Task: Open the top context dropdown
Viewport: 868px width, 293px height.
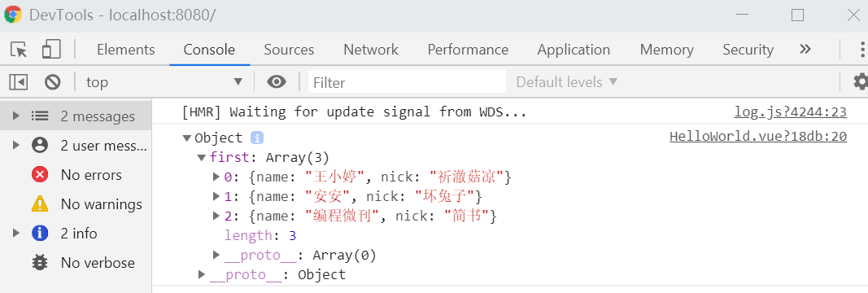Action: pos(164,82)
